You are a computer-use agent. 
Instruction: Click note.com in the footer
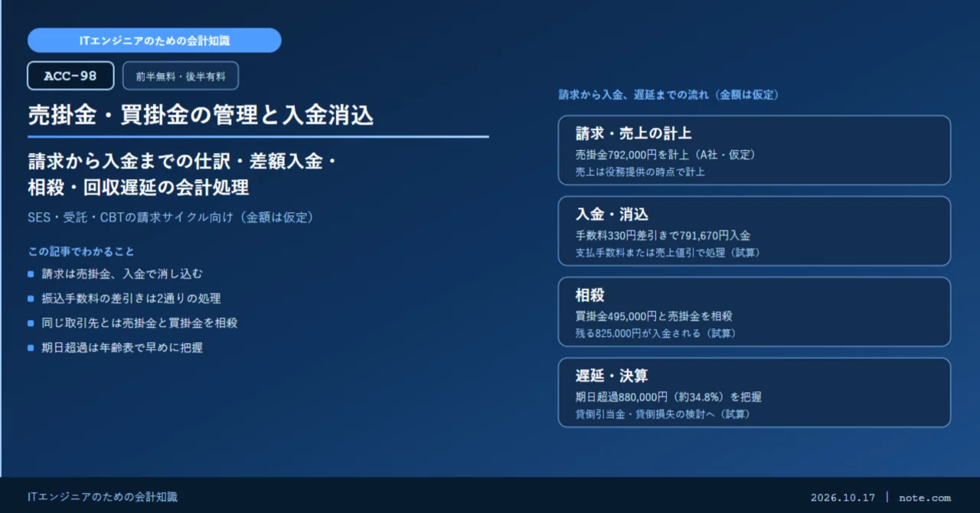(x=925, y=498)
